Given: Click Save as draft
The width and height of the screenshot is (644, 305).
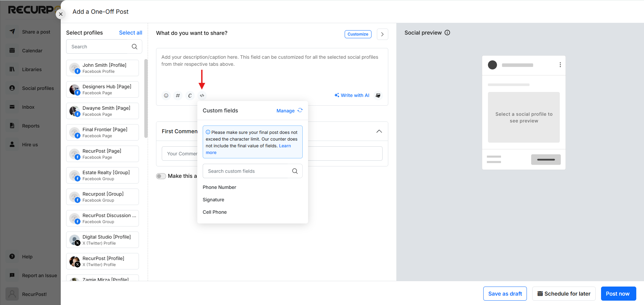Looking at the screenshot, I should click(505, 294).
